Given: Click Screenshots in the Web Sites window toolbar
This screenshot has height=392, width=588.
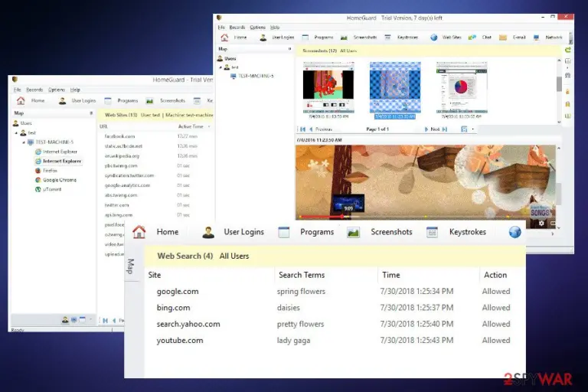Looking at the screenshot, I should click(x=165, y=100).
